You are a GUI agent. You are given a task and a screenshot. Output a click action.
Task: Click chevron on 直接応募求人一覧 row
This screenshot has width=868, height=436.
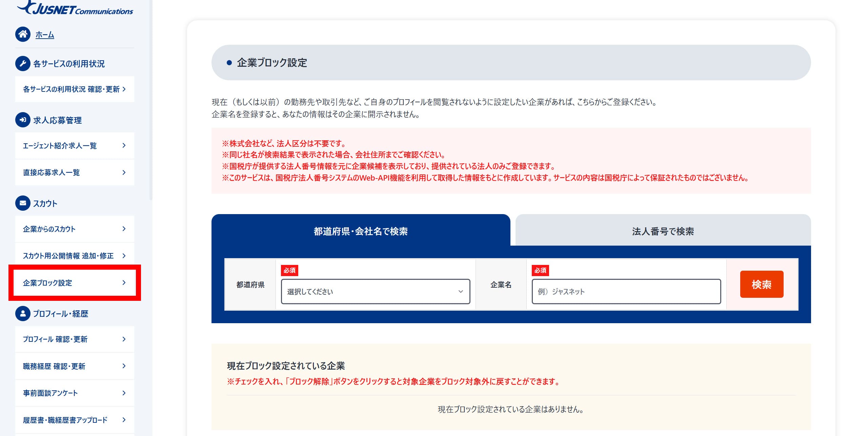pos(124,172)
